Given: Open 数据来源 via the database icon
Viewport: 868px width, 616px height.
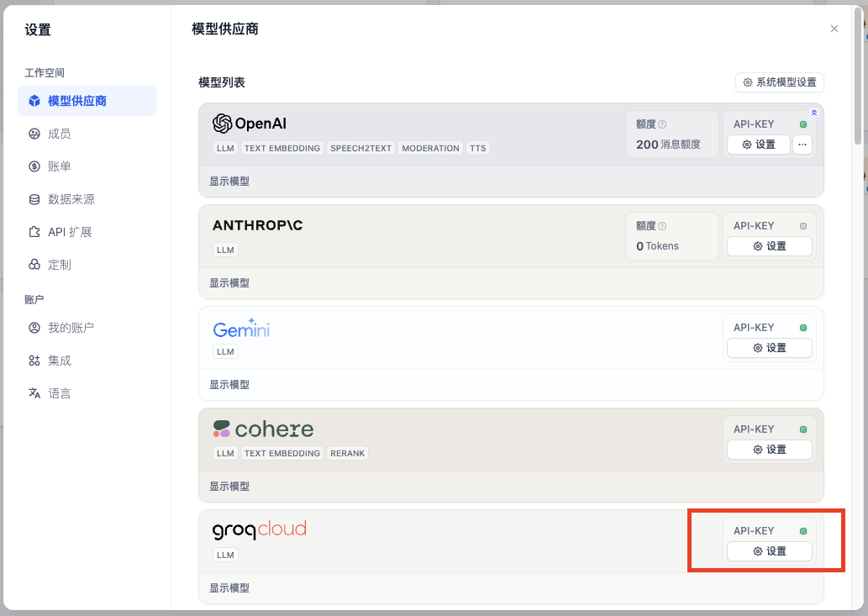Looking at the screenshot, I should 34,199.
